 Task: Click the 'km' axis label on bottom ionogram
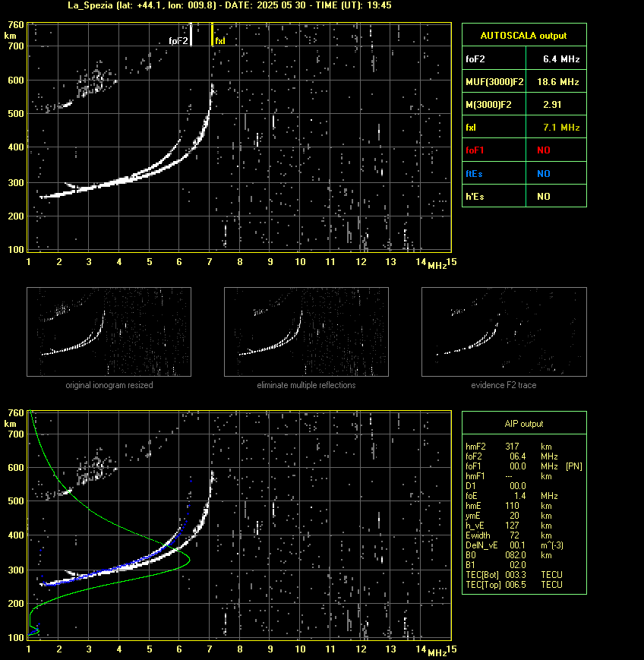coord(10,424)
